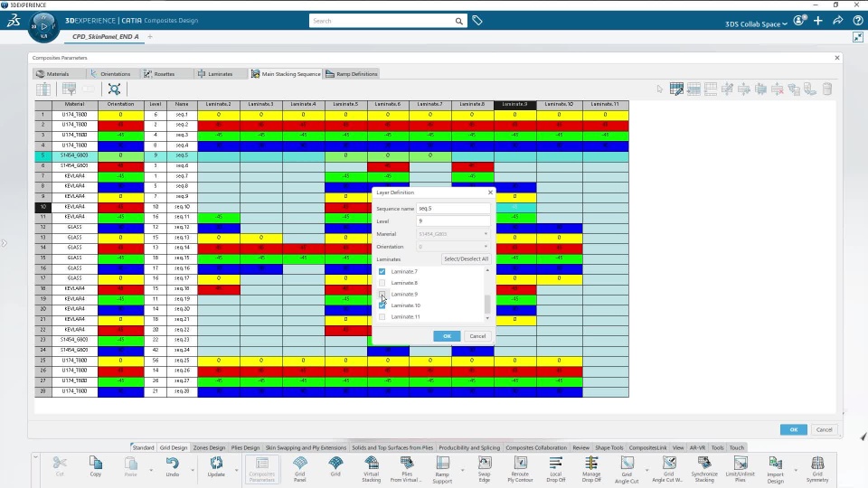Confirm Layer Definition with OK
Screen dimensions: 868x488
(447, 336)
